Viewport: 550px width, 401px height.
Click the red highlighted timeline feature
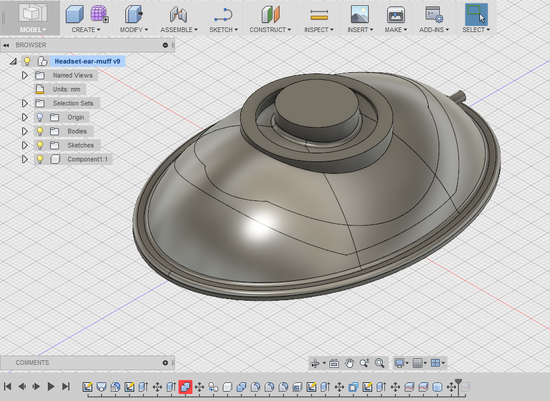(185, 387)
